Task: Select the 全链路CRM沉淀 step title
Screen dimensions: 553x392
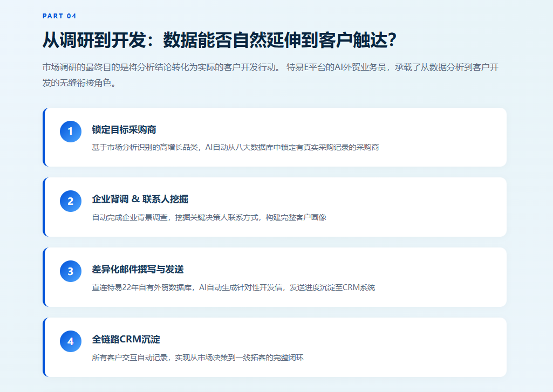Action: click(126, 339)
